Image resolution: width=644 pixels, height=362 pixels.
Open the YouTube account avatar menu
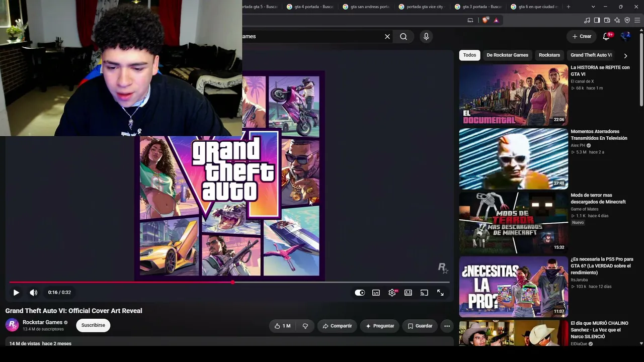coord(626,36)
